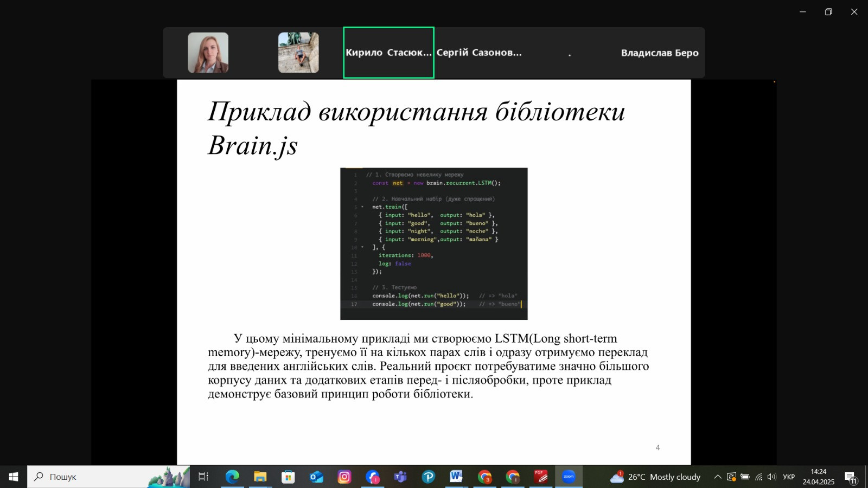Open battery status in system tray
Image resolution: width=868 pixels, height=488 pixels.
pos(745,477)
